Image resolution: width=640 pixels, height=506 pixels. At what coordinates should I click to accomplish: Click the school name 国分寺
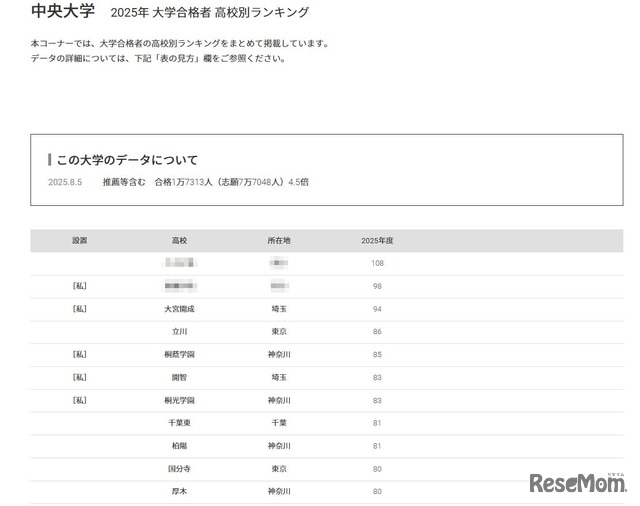coord(179,468)
